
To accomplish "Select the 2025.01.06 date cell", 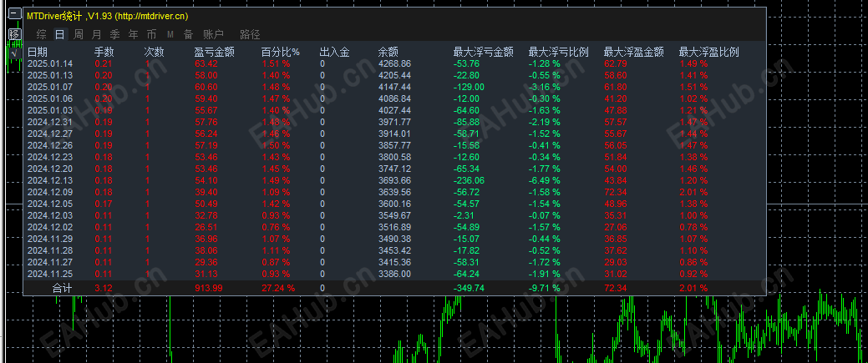I will tap(50, 98).
